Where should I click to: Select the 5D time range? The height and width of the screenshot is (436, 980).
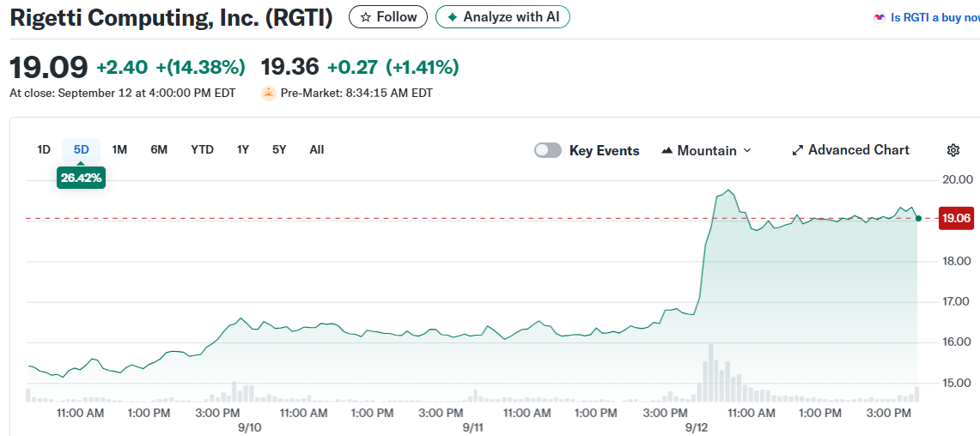(82, 150)
